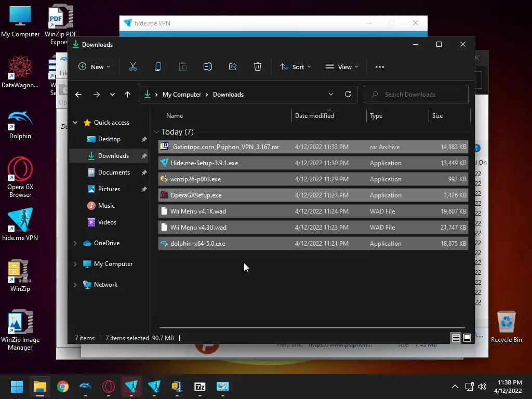Refresh the Downloads folder
Image resolution: width=532 pixels, height=399 pixels.
click(348, 95)
